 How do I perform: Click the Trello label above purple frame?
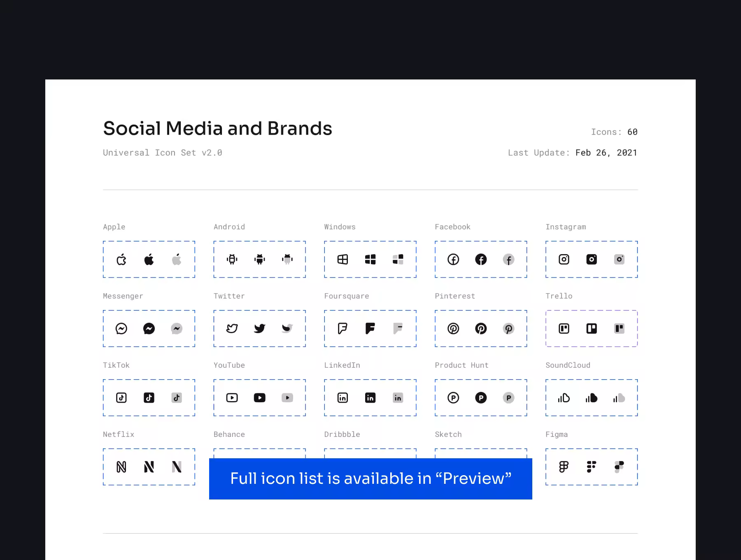[559, 296]
